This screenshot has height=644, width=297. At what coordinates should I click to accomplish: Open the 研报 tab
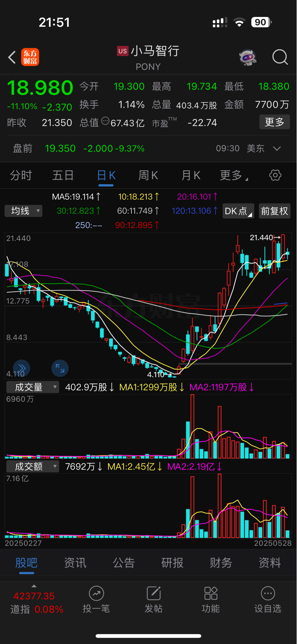click(x=172, y=563)
